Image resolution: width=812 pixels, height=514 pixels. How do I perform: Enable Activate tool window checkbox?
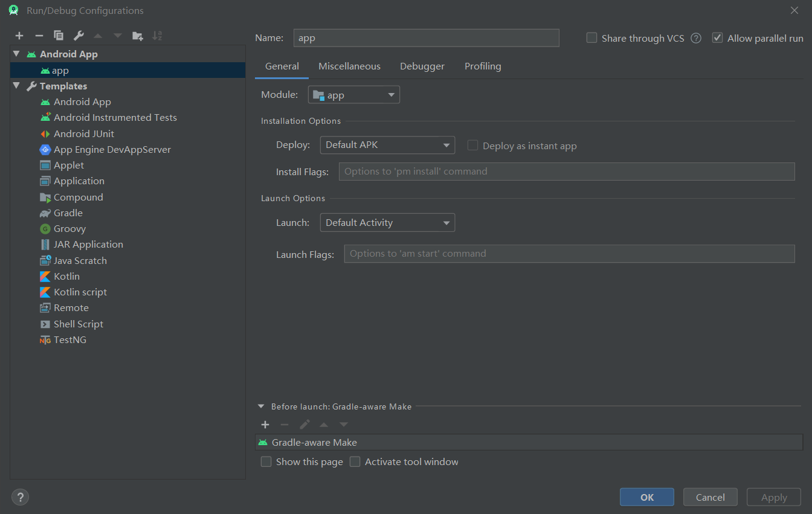coord(355,461)
